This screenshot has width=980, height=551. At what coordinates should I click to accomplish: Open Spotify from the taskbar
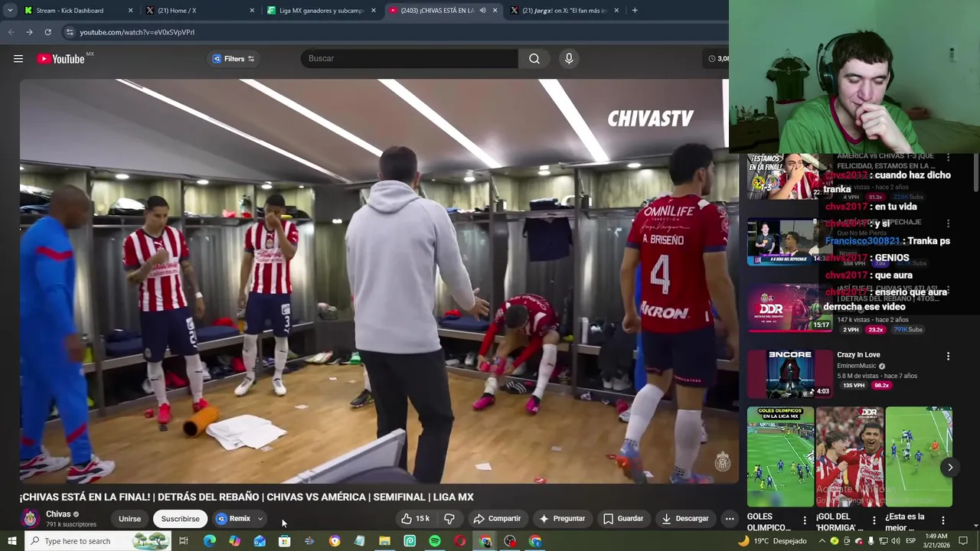(435, 541)
